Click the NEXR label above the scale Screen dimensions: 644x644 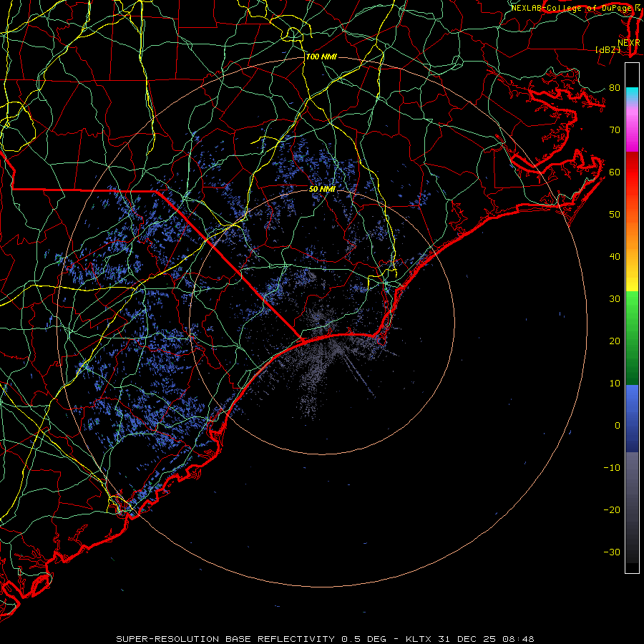[629, 43]
